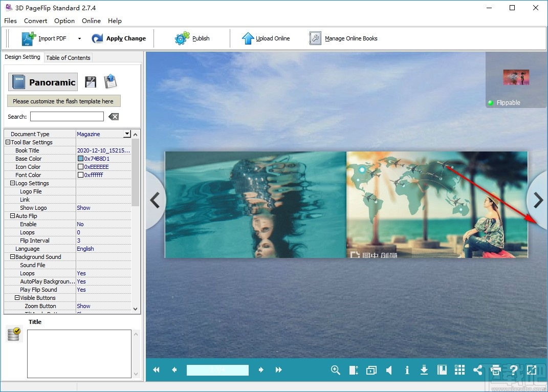Toggle sound with the speaker icon
The width and height of the screenshot is (548, 392).
[389, 370]
